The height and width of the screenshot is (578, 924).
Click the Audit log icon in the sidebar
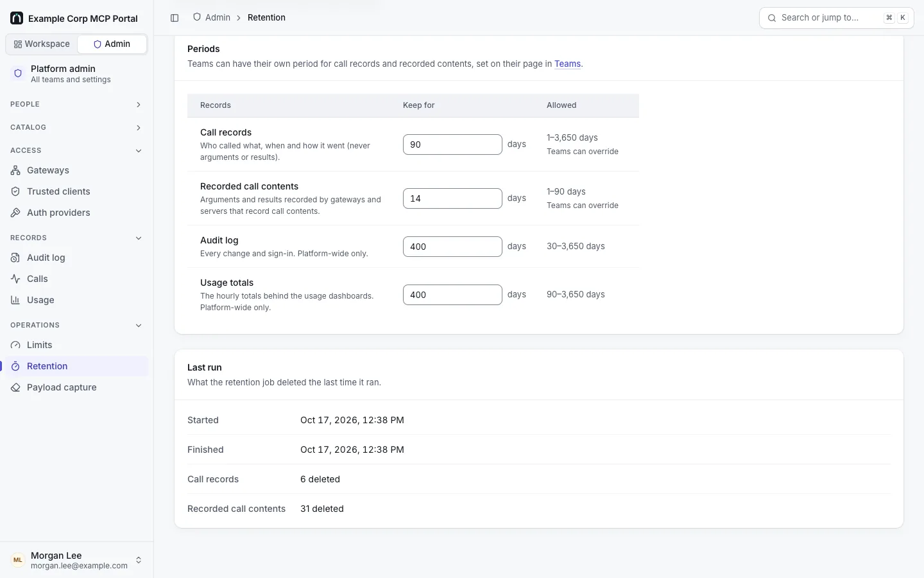click(x=15, y=258)
